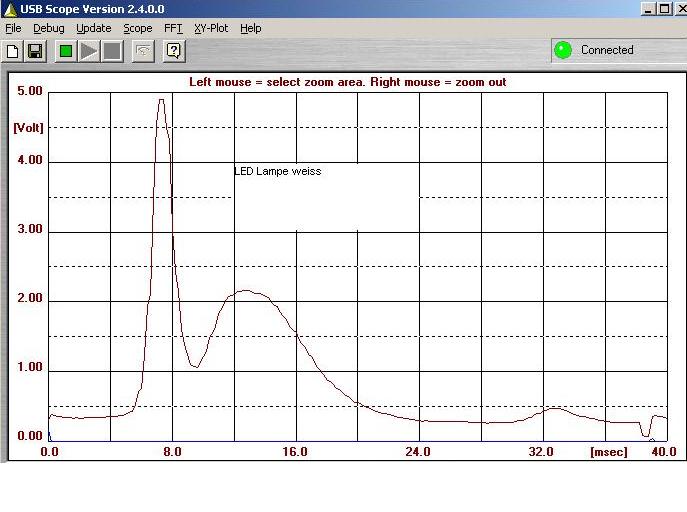Image resolution: width=687 pixels, height=512 pixels.
Task: Maximize the USB Scope window
Action: pos(663,8)
